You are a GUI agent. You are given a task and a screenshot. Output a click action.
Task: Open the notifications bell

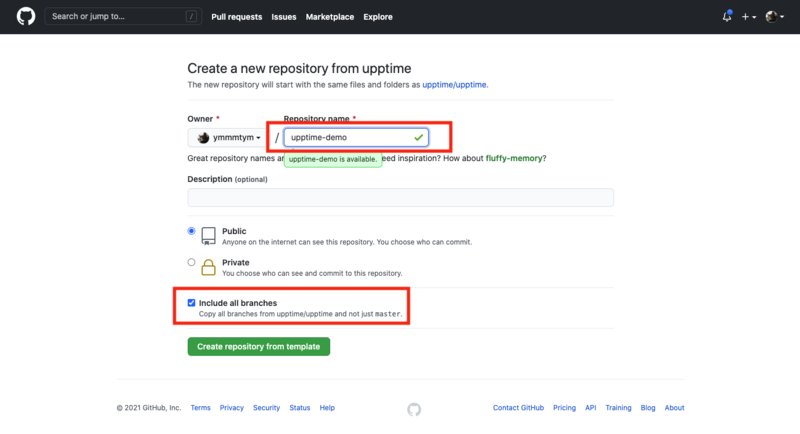727,16
